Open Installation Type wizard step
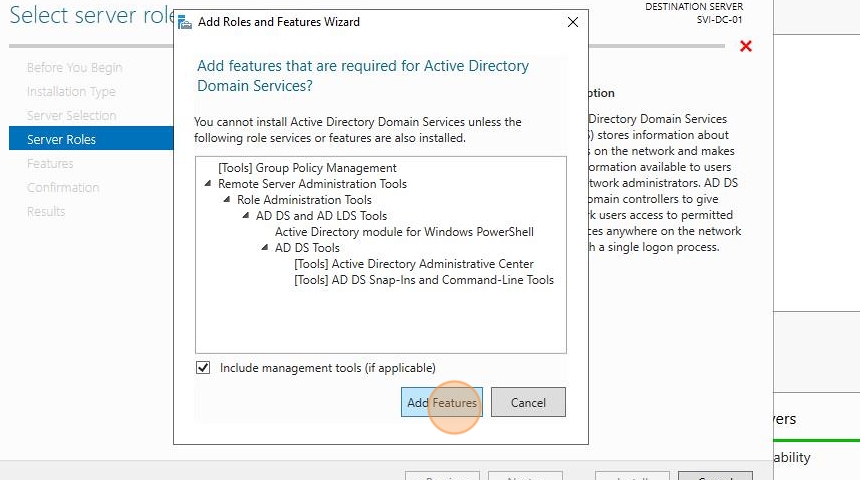The height and width of the screenshot is (480, 860). coord(71,92)
